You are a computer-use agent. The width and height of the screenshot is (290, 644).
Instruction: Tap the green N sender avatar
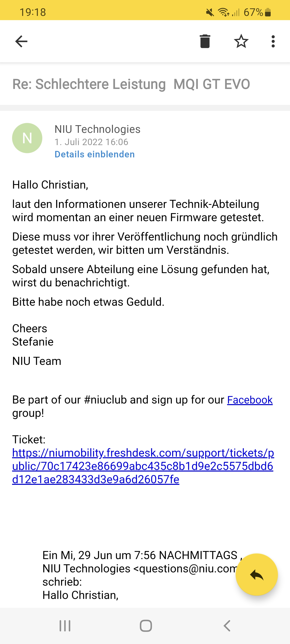point(27,138)
